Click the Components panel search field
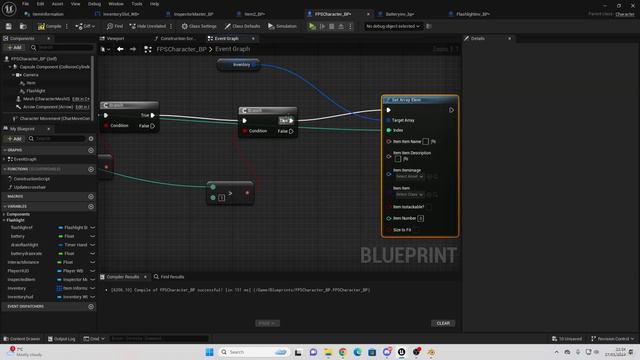Viewport: 640px width, 360px height. click(x=62, y=47)
